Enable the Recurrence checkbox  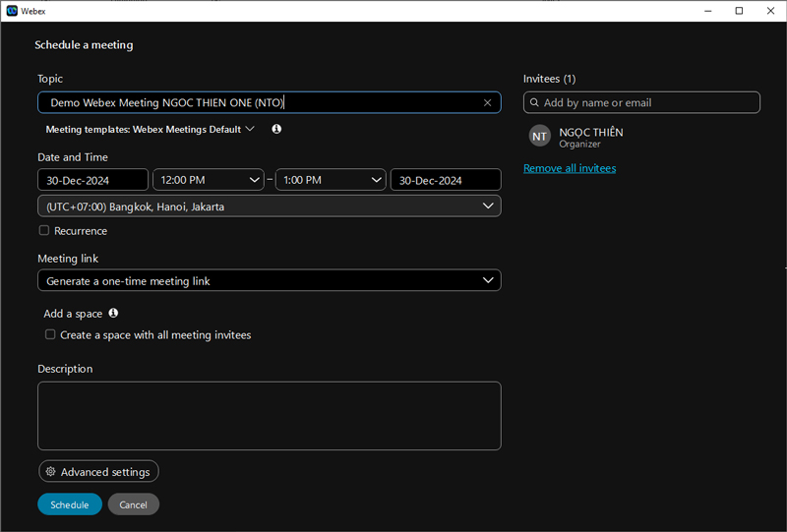click(x=44, y=230)
